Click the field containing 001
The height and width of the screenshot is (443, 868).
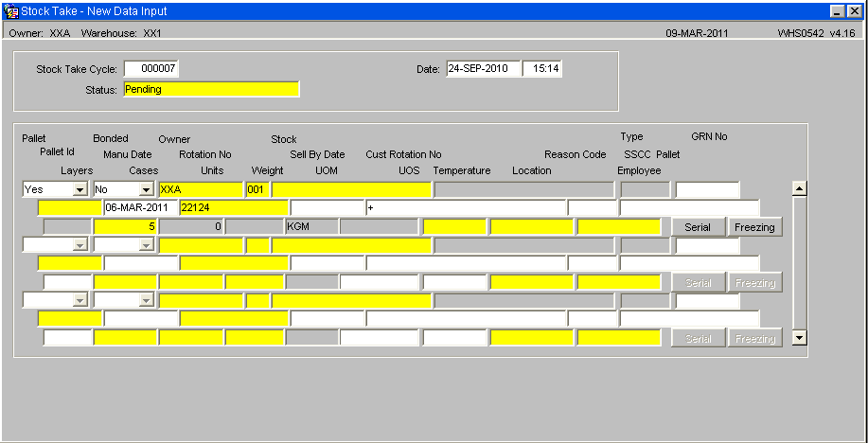point(257,190)
